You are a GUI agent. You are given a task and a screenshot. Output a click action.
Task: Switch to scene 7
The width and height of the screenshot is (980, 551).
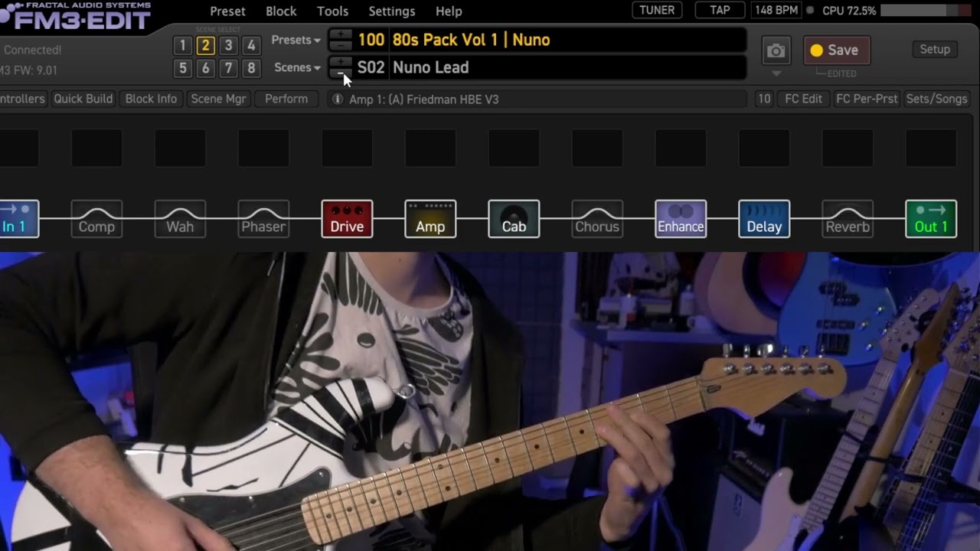point(228,69)
